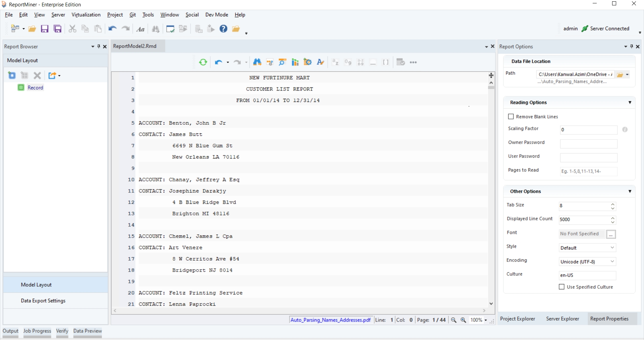Click the Pages to Read field
Viewport: 644px width, 340px height.
[x=588, y=171]
